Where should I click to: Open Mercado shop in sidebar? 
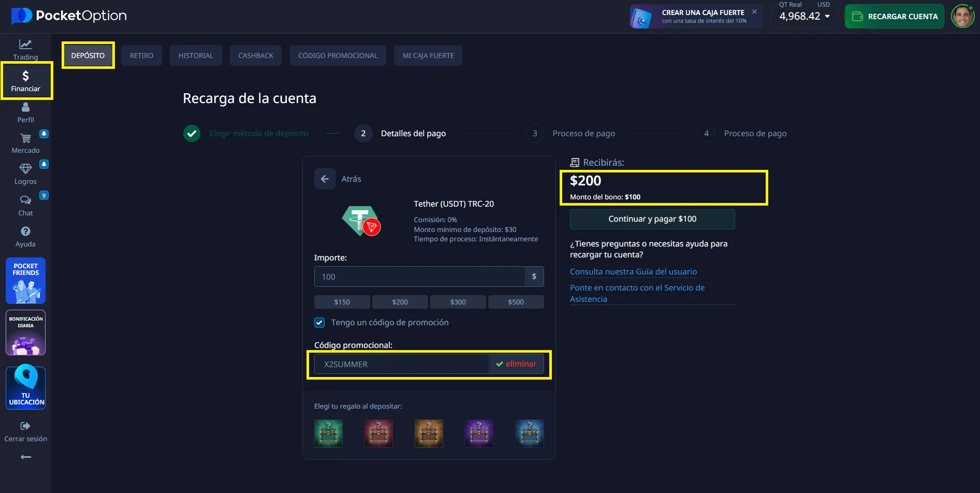pyautogui.click(x=25, y=143)
